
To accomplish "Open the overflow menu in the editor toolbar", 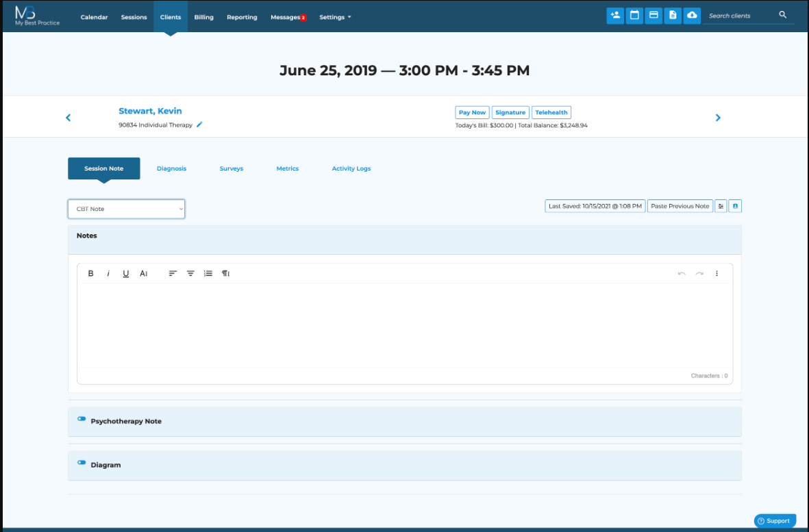I will click(717, 273).
